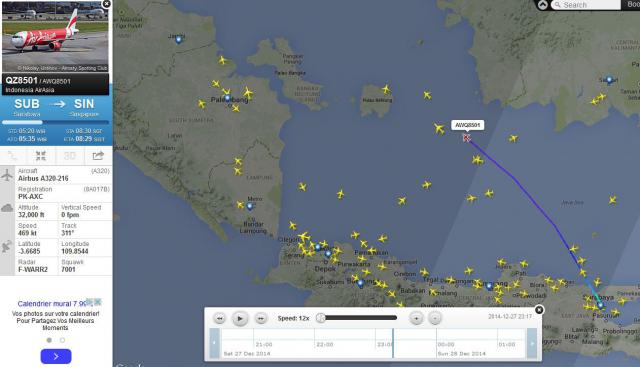Open the Calendrier mural ad link
640x367 pixels.
[52, 304]
